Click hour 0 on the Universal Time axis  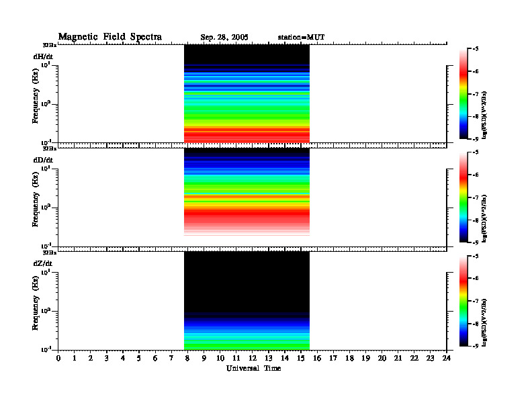(58, 359)
